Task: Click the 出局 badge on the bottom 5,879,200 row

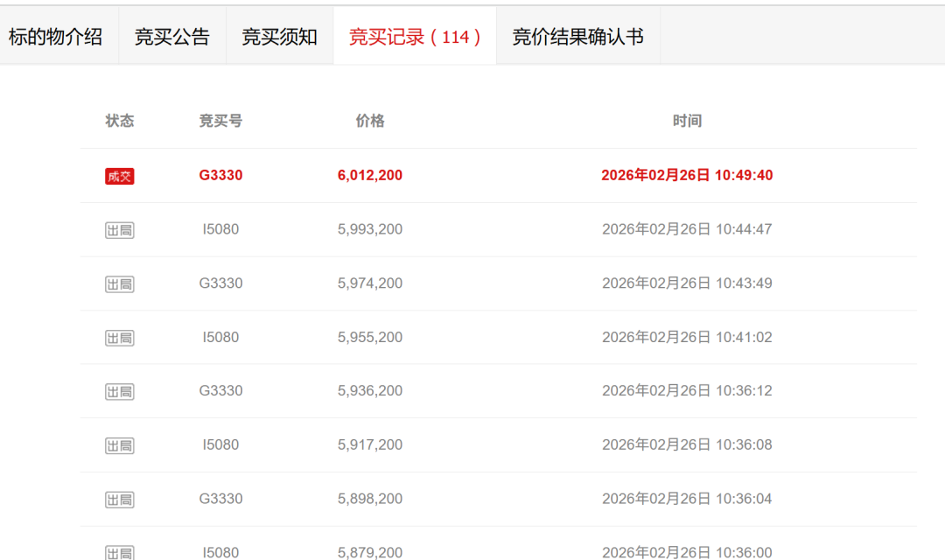Action: click(119, 550)
